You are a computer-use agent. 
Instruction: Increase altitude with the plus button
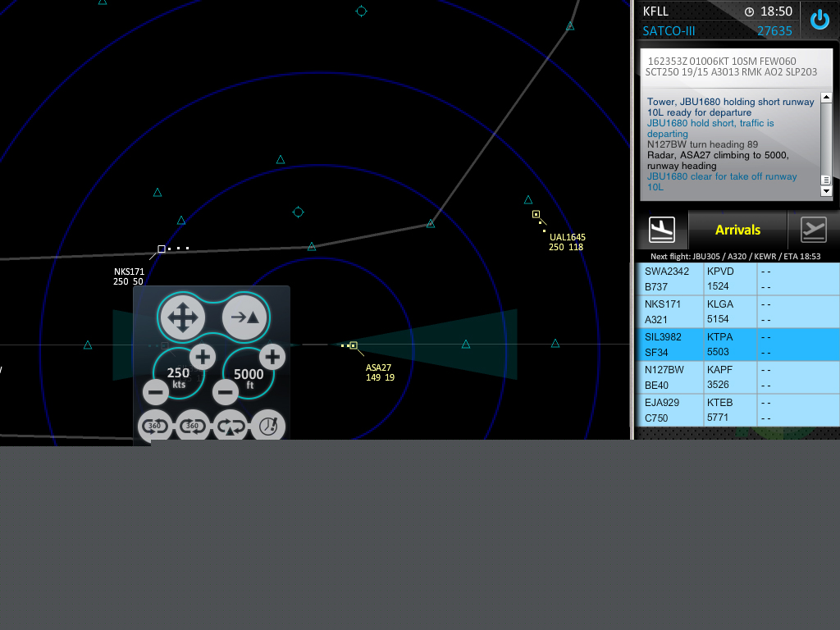(272, 356)
